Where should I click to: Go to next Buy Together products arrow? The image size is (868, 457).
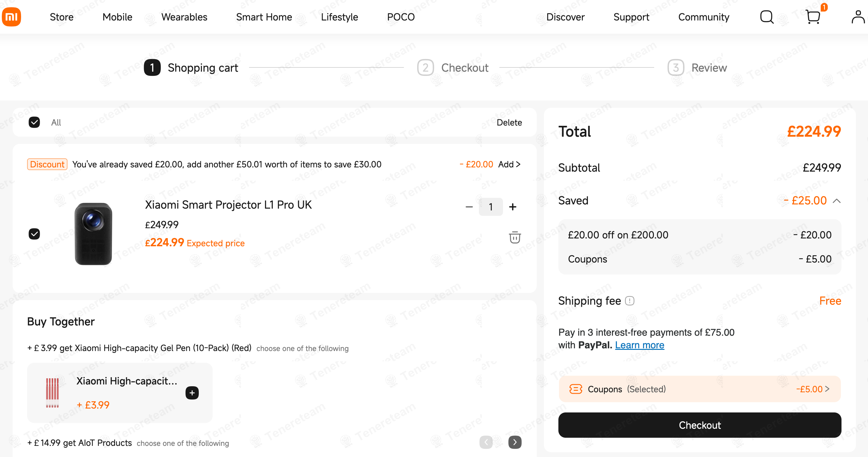click(x=514, y=442)
